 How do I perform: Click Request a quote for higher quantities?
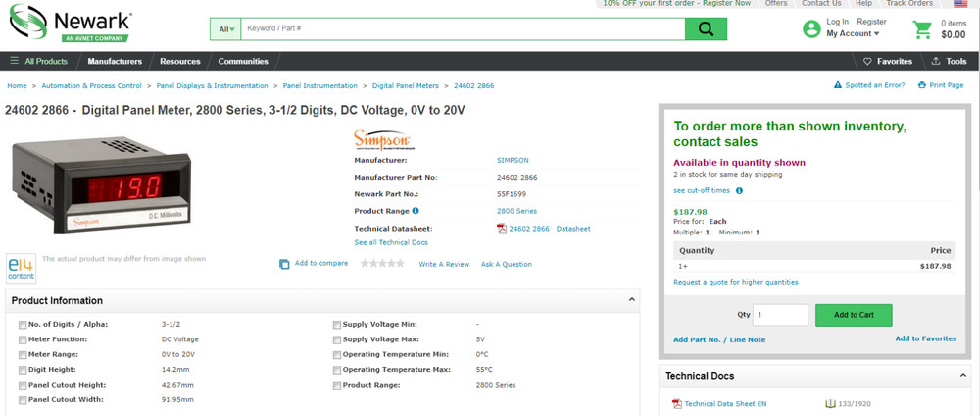735,282
